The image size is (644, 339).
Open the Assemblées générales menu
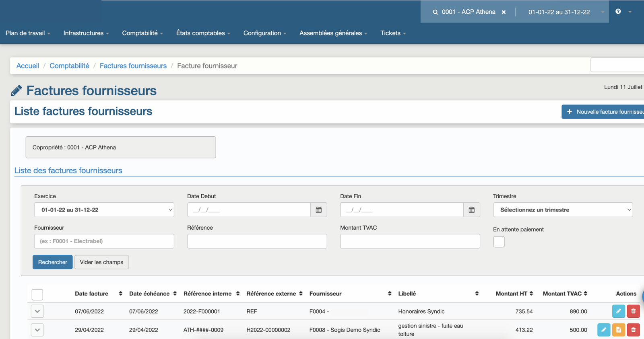(333, 33)
